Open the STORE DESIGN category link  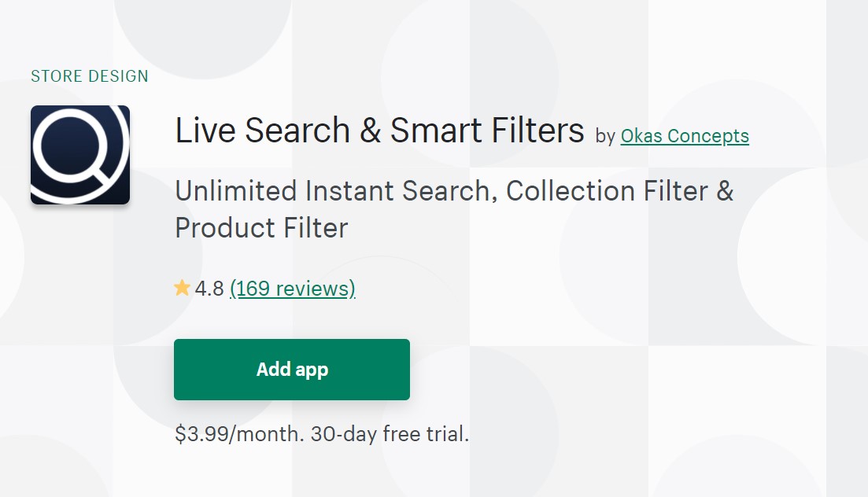89,76
